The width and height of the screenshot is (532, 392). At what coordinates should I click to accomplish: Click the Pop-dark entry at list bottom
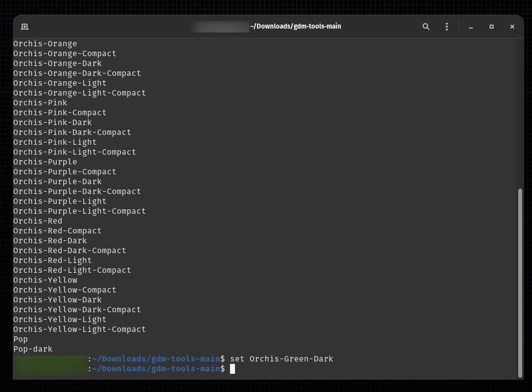(33, 349)
